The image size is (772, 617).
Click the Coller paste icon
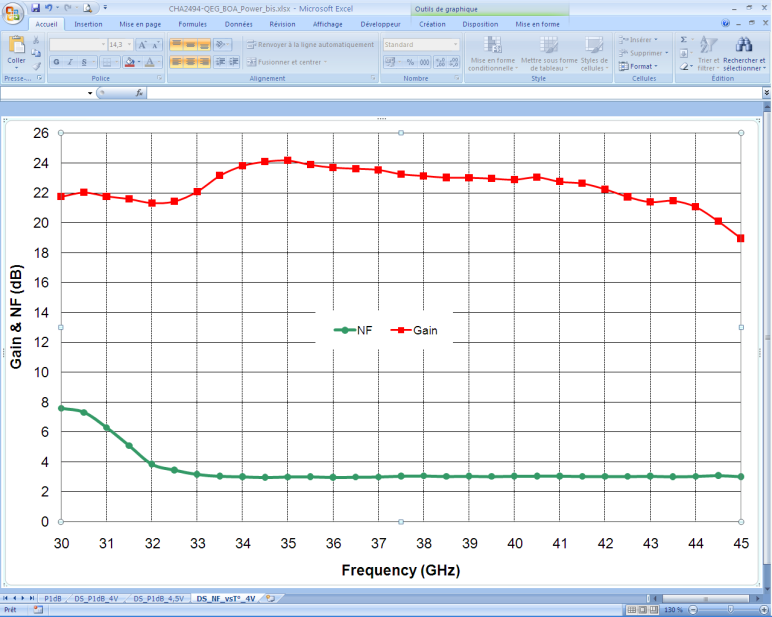coord(16,46)
